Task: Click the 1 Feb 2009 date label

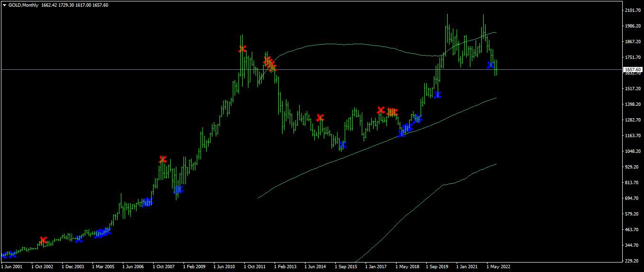Action: click(x=194, y=267)
